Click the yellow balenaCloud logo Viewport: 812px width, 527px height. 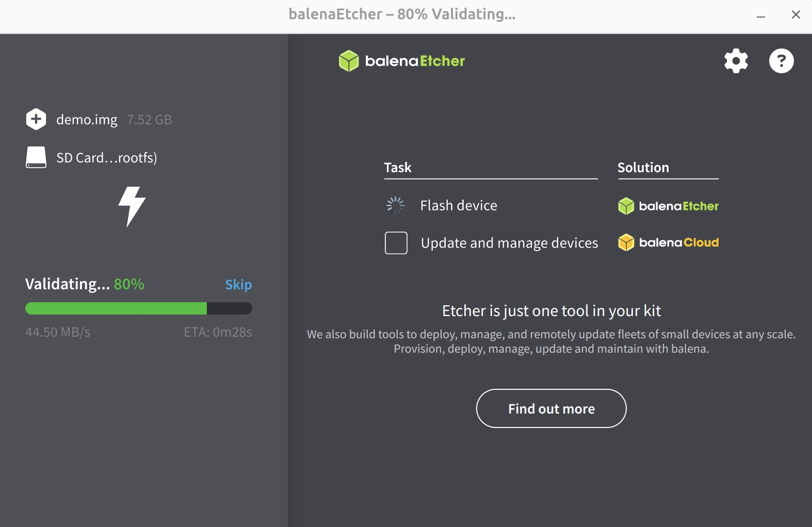pyautogui.click(x=668, y=242)
